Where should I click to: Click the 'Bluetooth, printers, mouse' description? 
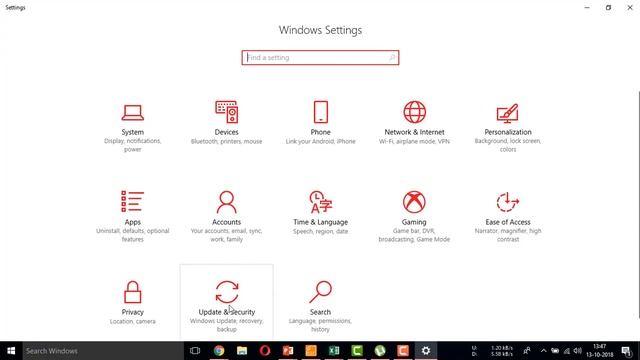[227, 141]
